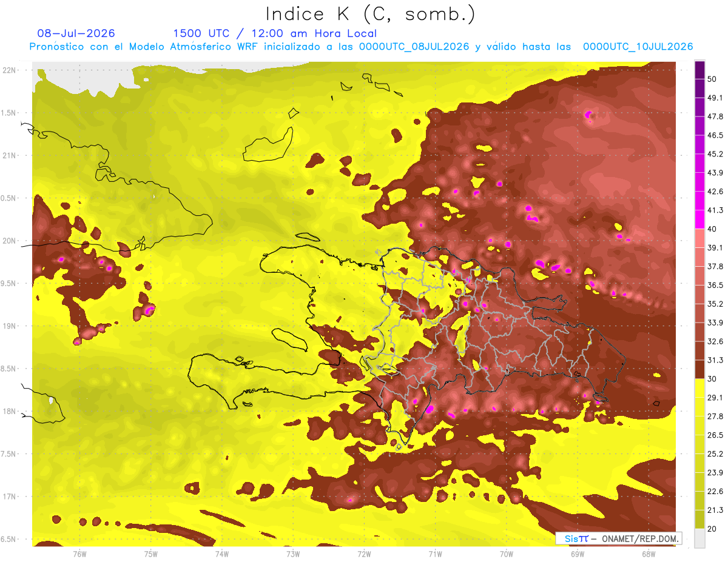The width and height of the screenshot is (728, 562).
Task: Click the '69W' longitude axis label
Action: (578, 554)
